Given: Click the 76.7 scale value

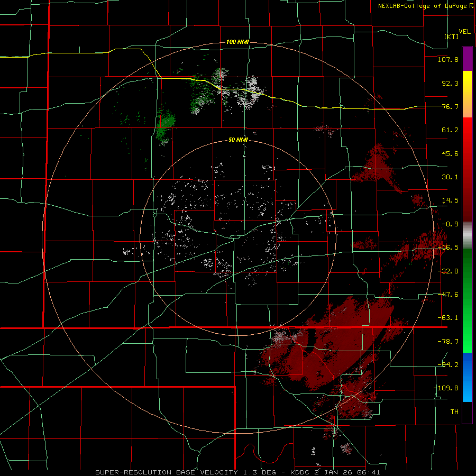Looking at the screenshot, I should 450,106.
